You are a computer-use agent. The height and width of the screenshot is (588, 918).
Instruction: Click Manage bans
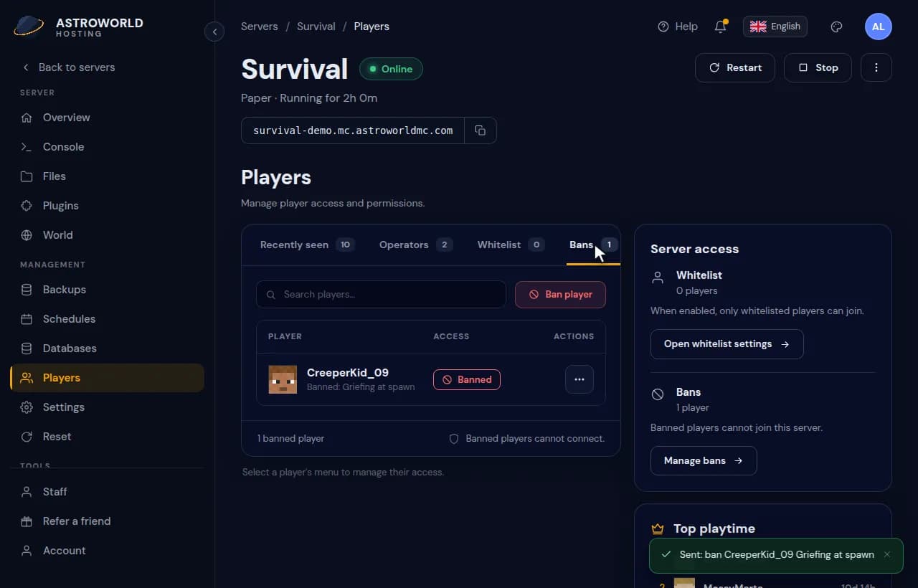[x=704, y=460]
